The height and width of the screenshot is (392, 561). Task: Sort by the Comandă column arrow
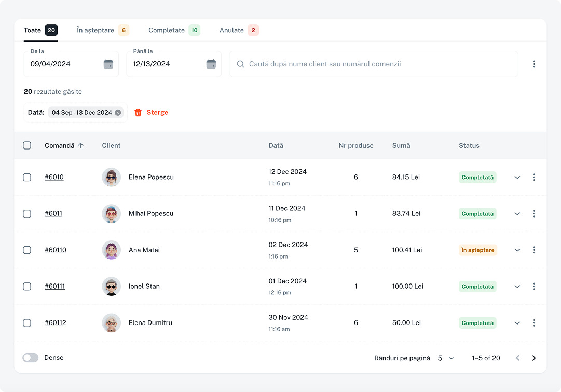tap(80, 146)
